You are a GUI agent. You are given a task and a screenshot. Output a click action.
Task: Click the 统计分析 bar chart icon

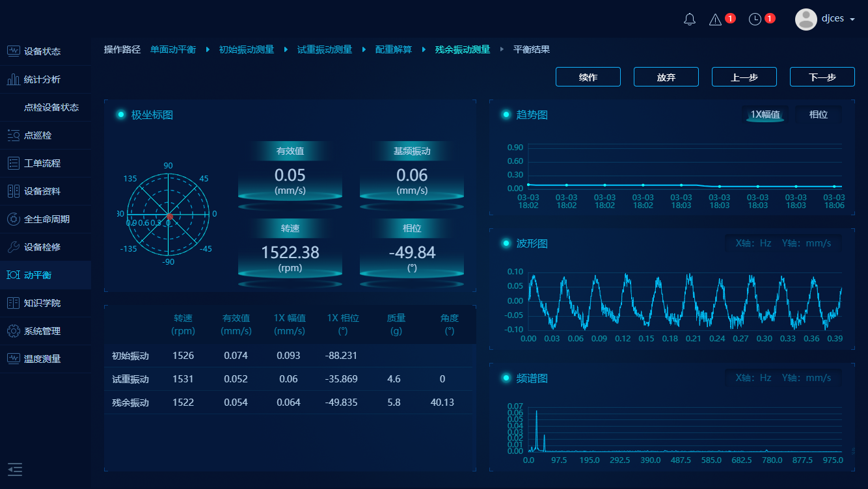pyautogui.click(x=13, y=79)
